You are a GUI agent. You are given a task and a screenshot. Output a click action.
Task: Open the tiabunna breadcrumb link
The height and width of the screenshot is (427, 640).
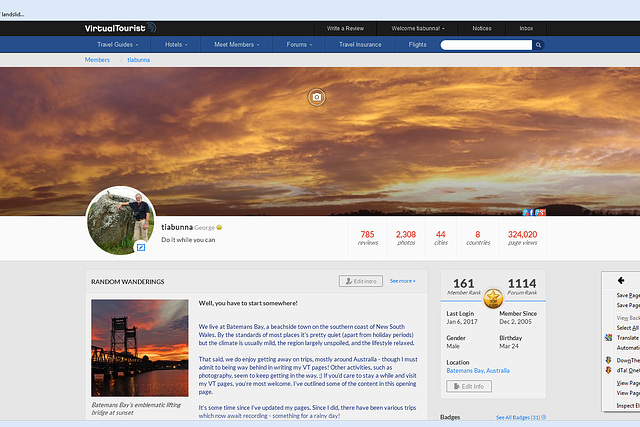click(138, 60)
